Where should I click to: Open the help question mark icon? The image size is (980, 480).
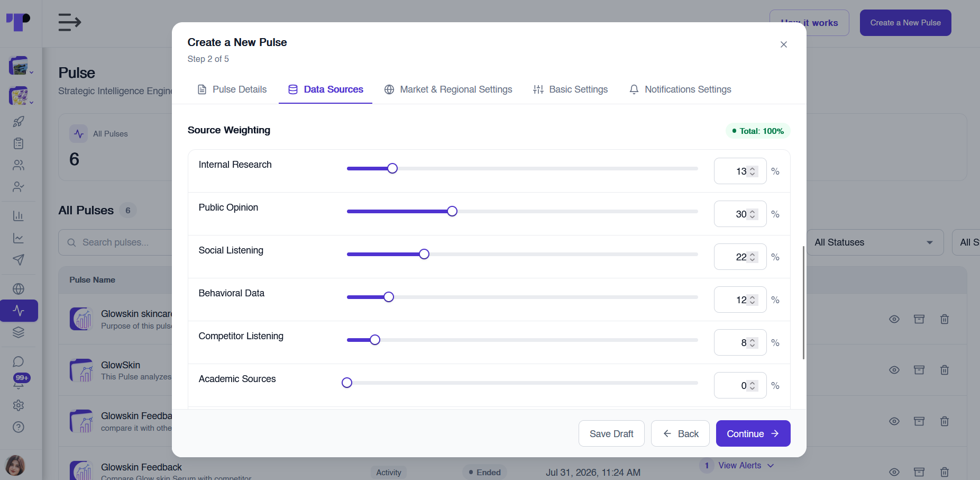pyautogui.click(x=19, y=427)
